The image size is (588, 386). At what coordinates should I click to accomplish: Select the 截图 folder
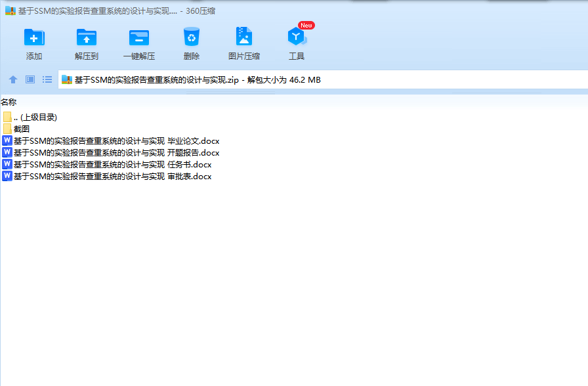point(16,129)
